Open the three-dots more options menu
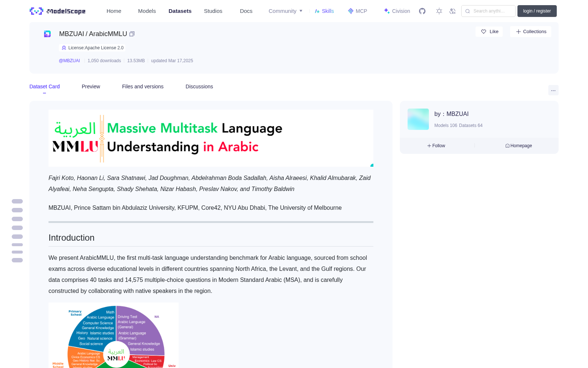 [x=553, y=90]
